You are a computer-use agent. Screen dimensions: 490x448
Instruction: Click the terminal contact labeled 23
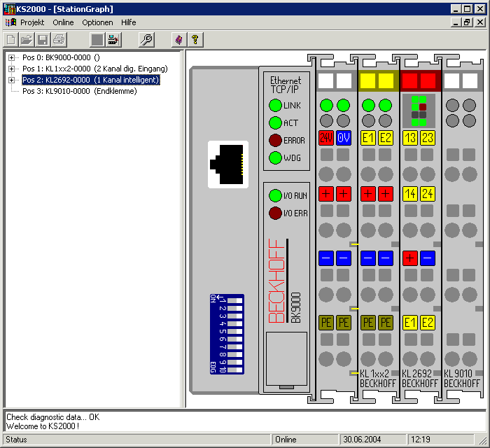coord(428,138)
